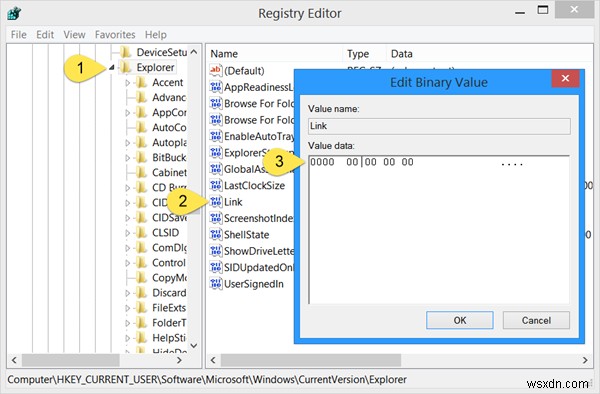Click the Cabinet folder icon
This screenshot has height=394, width=600.
tap(141, 173)
